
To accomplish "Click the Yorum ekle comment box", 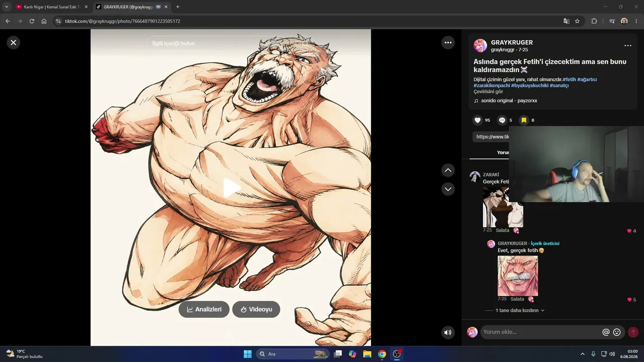I will coord(541,332).
